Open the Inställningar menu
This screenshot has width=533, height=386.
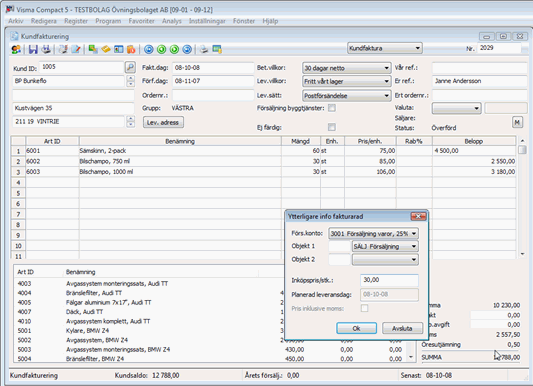click(x=207, y=21)
